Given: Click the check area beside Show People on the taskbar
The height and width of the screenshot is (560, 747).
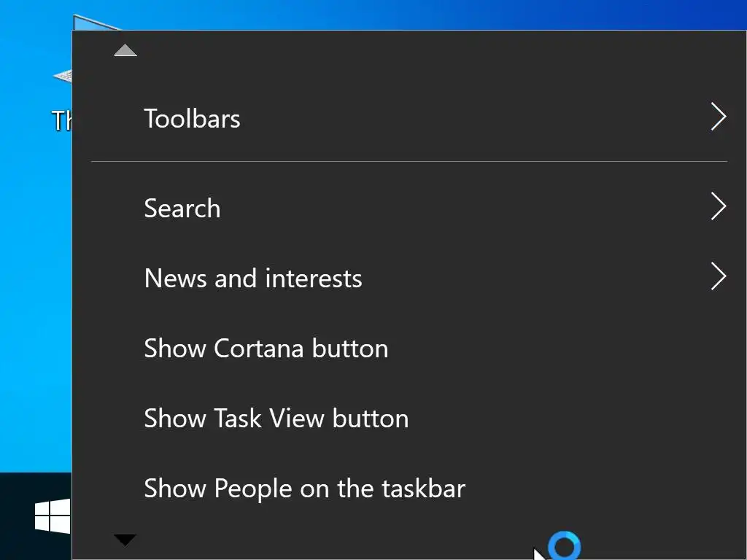Looking at the screenshot, I should [117, 489].
